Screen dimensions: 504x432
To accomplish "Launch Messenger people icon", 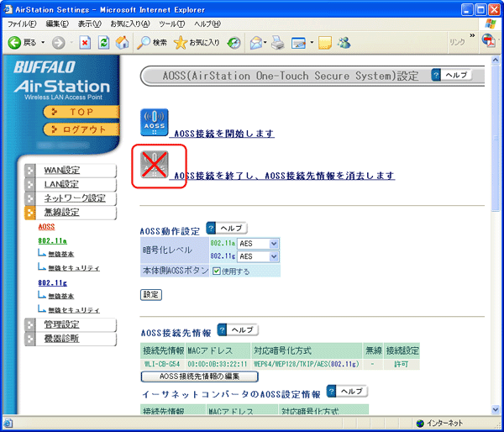I will click(x=344, y=43).
